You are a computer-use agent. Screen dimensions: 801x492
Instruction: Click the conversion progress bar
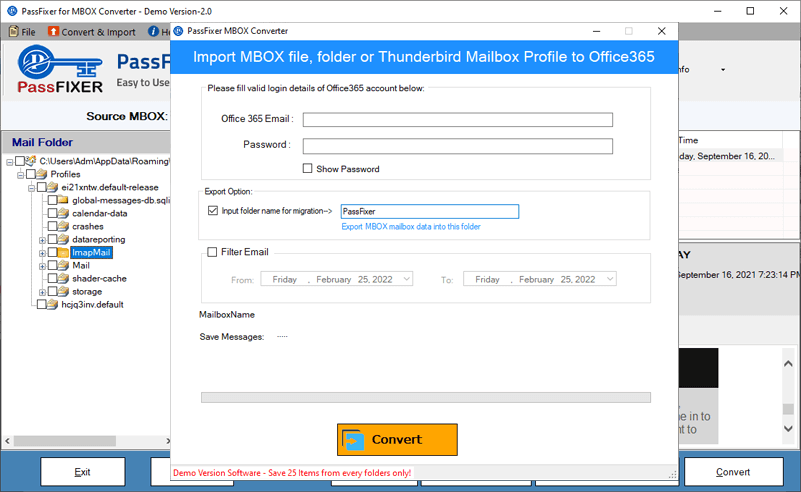coord(426,397)
